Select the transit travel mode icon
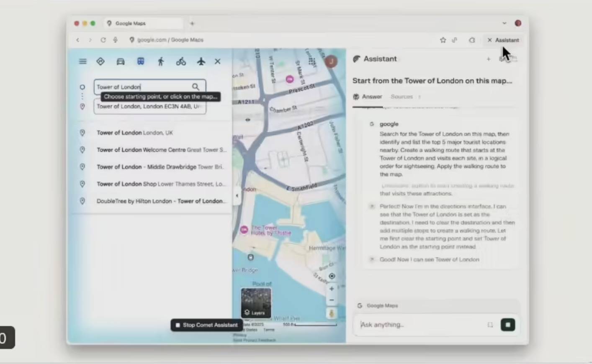The image size is (592, 364). click(x=141, y=62)
